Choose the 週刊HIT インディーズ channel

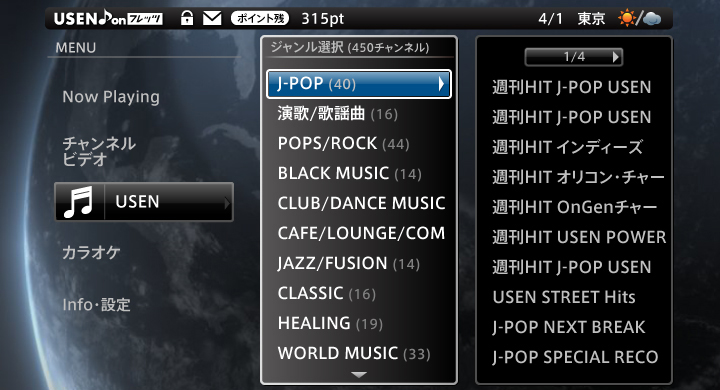click(567, 147)
